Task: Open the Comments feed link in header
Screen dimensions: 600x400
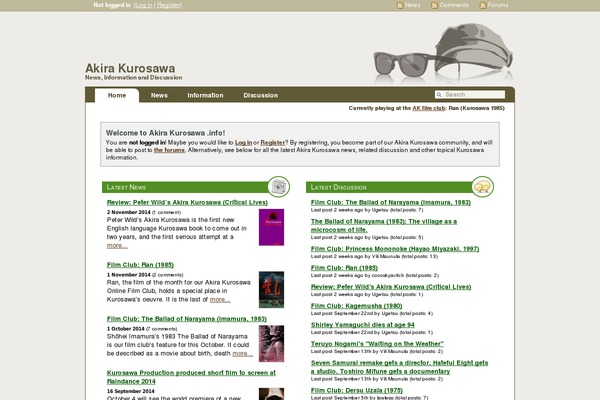Action: click(454, 5)
